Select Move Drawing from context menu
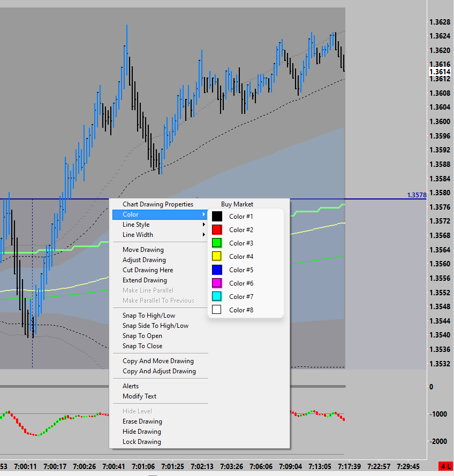Image resolution: width=454 pixels, height=476 pixels. pyautogui.click(x=143, y=250)
